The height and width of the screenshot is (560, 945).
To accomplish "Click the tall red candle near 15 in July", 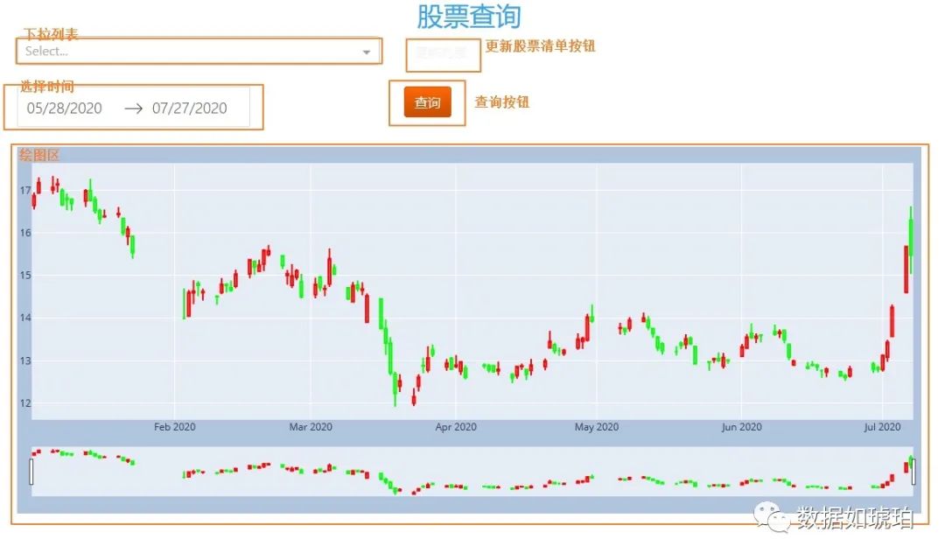I will 906,269.
